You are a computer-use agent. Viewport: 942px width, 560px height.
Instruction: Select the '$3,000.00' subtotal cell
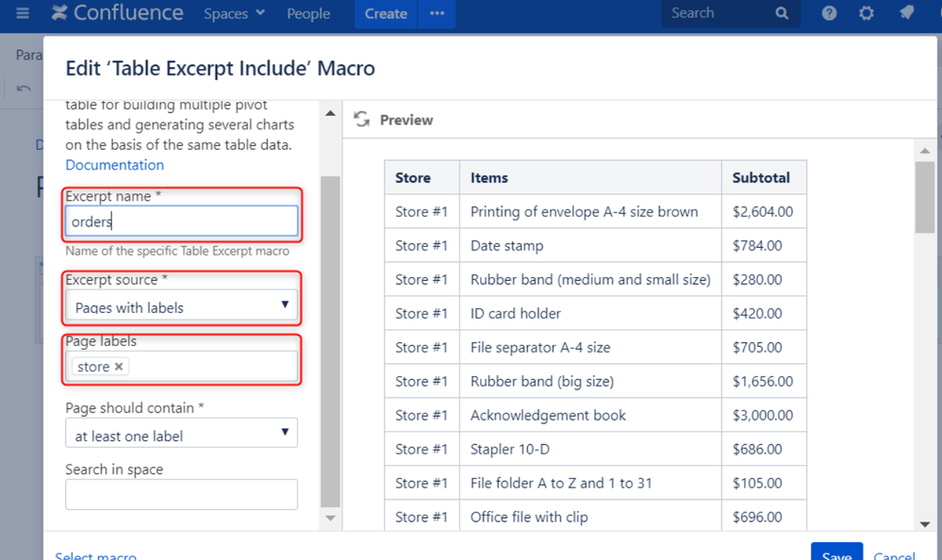tap(764, 415)
